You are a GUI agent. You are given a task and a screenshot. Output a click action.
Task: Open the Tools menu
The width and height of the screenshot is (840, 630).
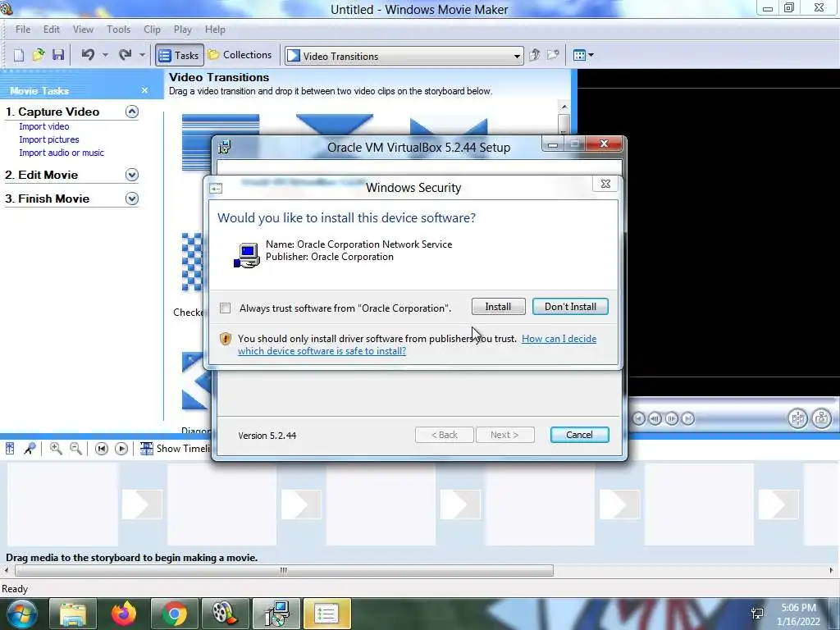click(x=118, y=30)
